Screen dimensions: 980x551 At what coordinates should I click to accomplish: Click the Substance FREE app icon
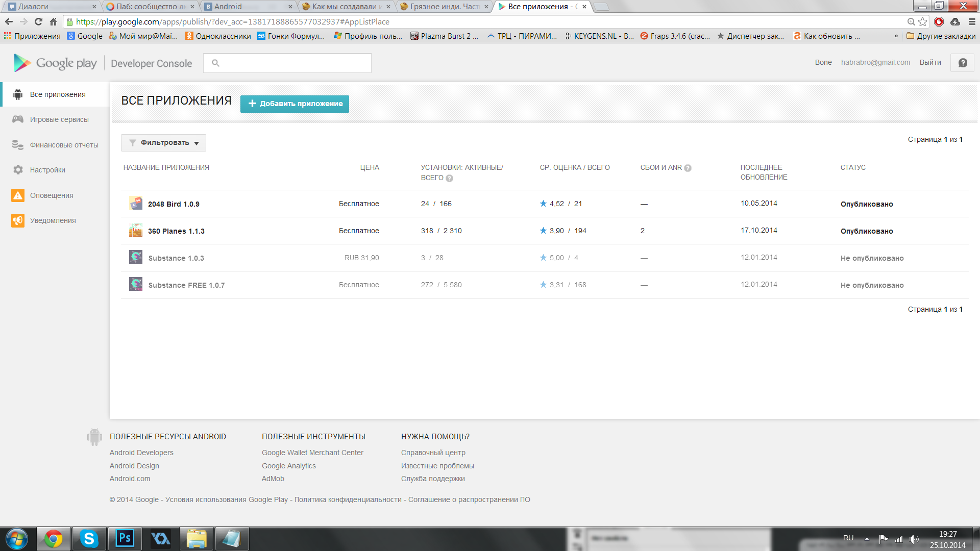[x=136, y=284]
